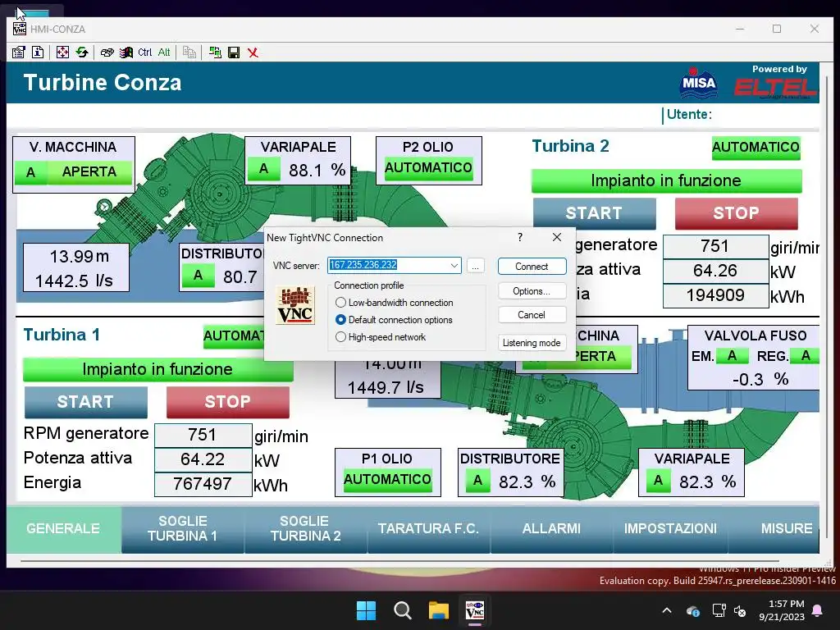Open the ALLARMI tab
840x630 pixels.
click(551, 529)
